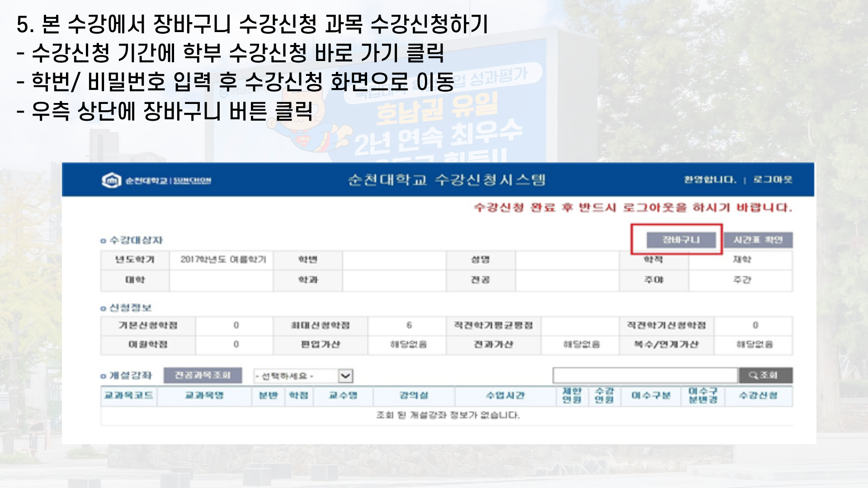
Task: Click the 장바구니 button
Action: (681, 240)
